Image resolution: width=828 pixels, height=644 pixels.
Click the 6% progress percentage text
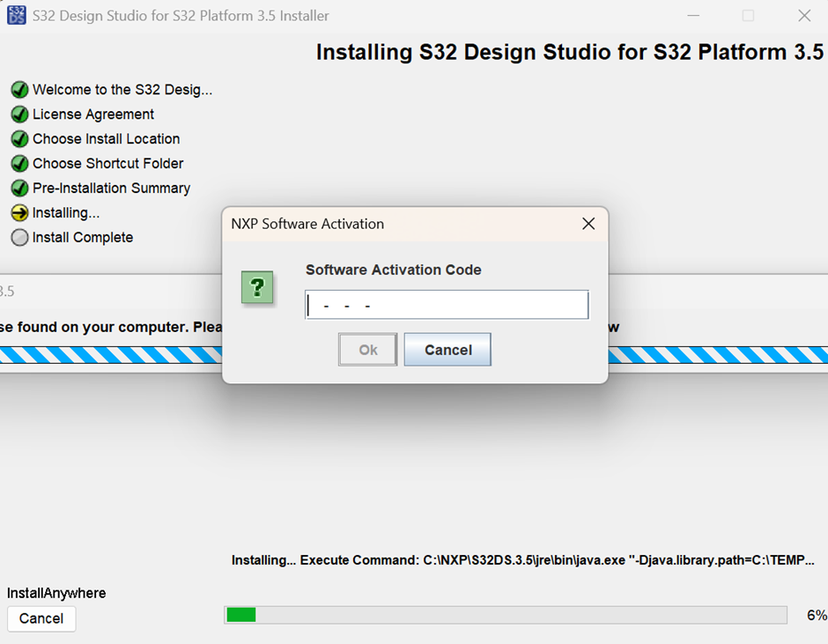[817, 615]
